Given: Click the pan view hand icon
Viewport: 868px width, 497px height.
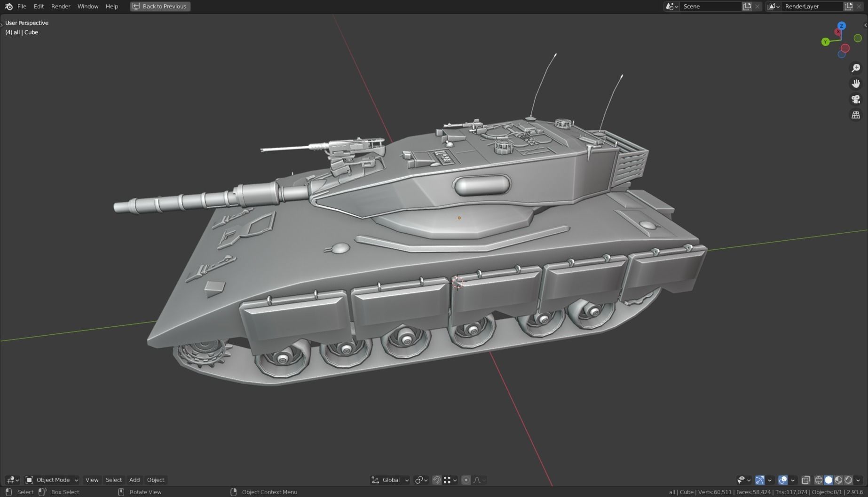Looking at the screenshot, I should 856,84.
